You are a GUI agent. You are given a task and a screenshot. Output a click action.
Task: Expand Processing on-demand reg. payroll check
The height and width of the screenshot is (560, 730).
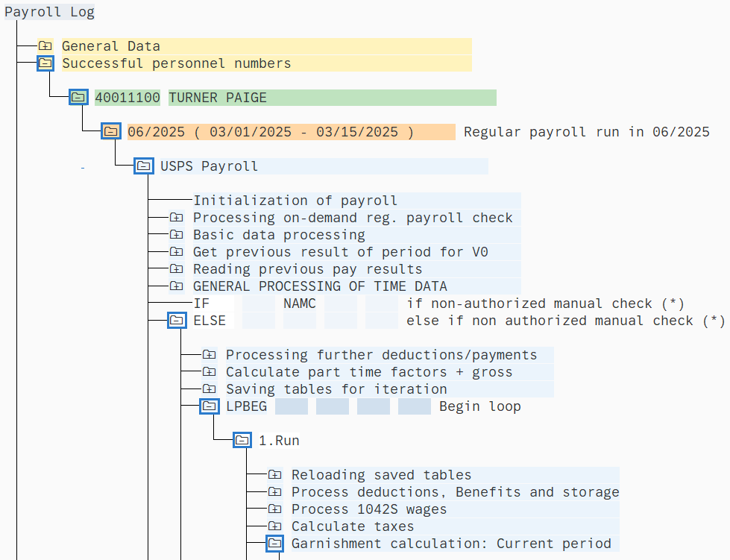pyautogui.click(x=177, y=218)
